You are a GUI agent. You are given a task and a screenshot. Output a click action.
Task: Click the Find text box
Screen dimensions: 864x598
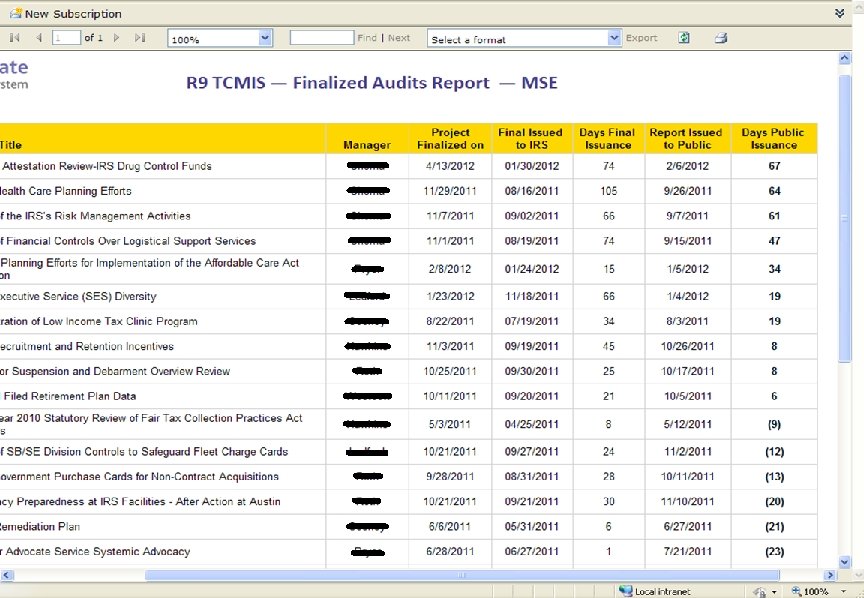click(x=322, y=37)
